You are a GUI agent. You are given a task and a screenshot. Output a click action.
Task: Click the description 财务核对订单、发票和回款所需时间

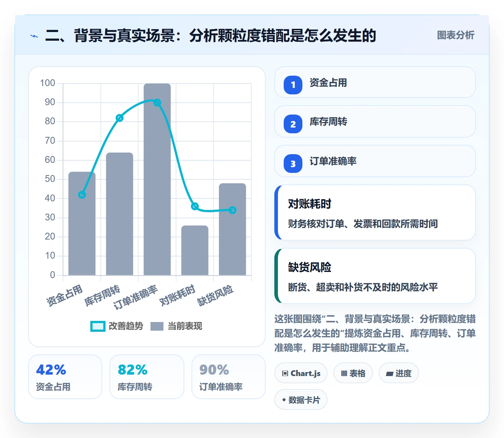(363, 224)
